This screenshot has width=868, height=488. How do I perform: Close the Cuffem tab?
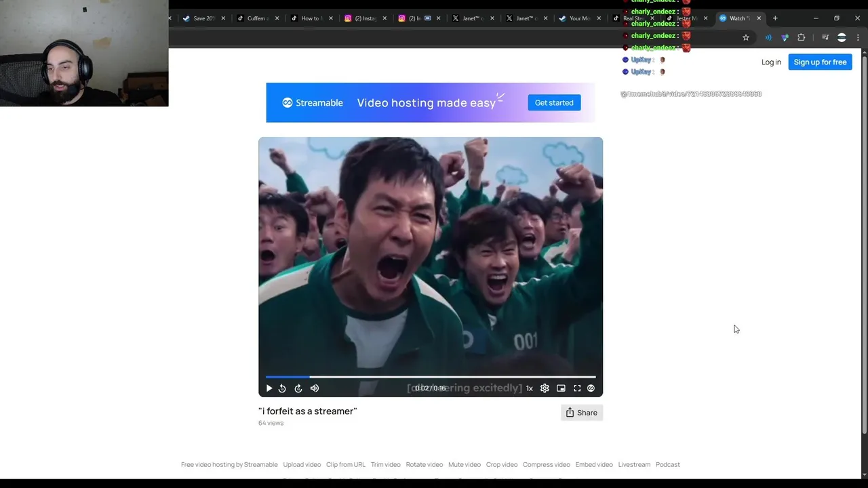277,18
